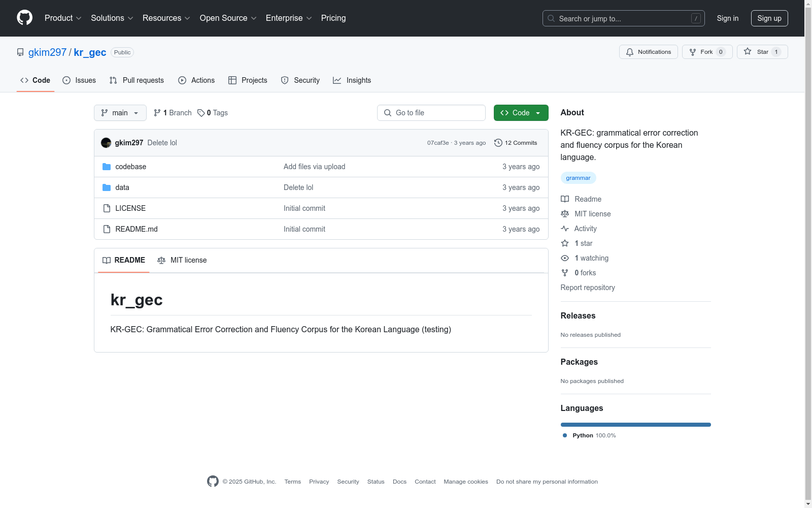Click the data folder icon
The height and width of the screenshot is (508, 812).
pos(107,187)
